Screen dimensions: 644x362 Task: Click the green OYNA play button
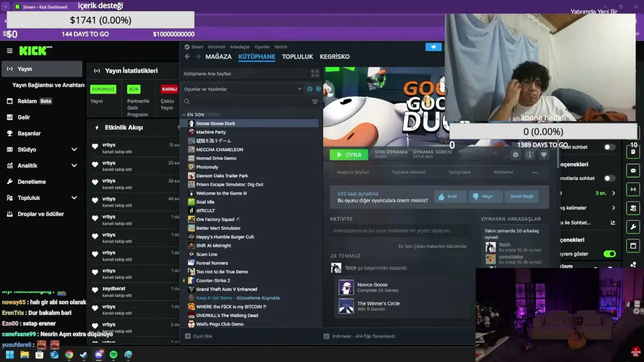coord(349,155)
